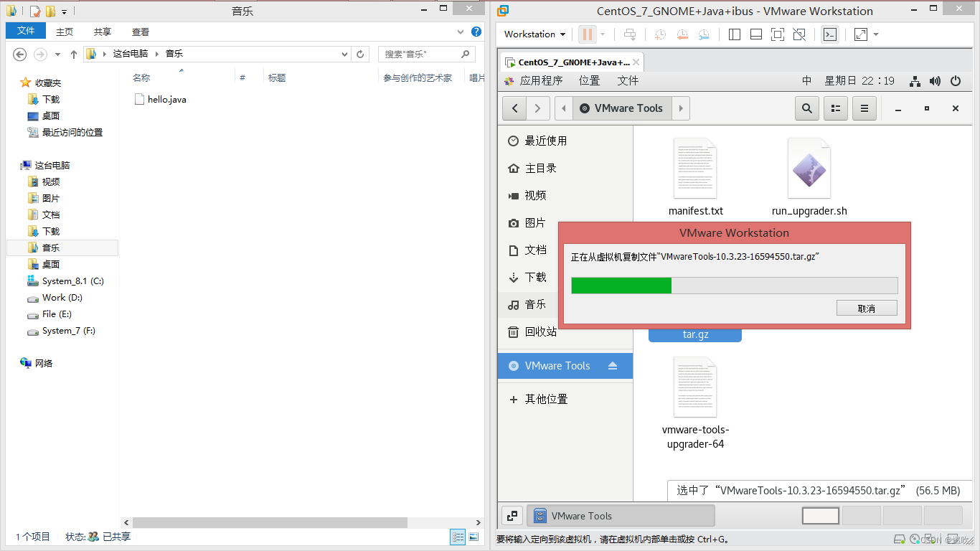
Task: Go back in Windows Explorer
Action: (x=20, y=54)
